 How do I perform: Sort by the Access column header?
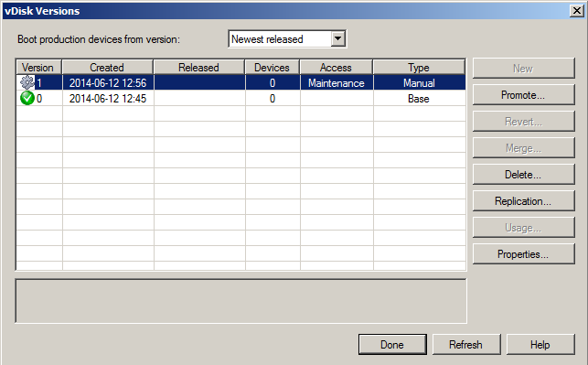(x=337, y=68)
